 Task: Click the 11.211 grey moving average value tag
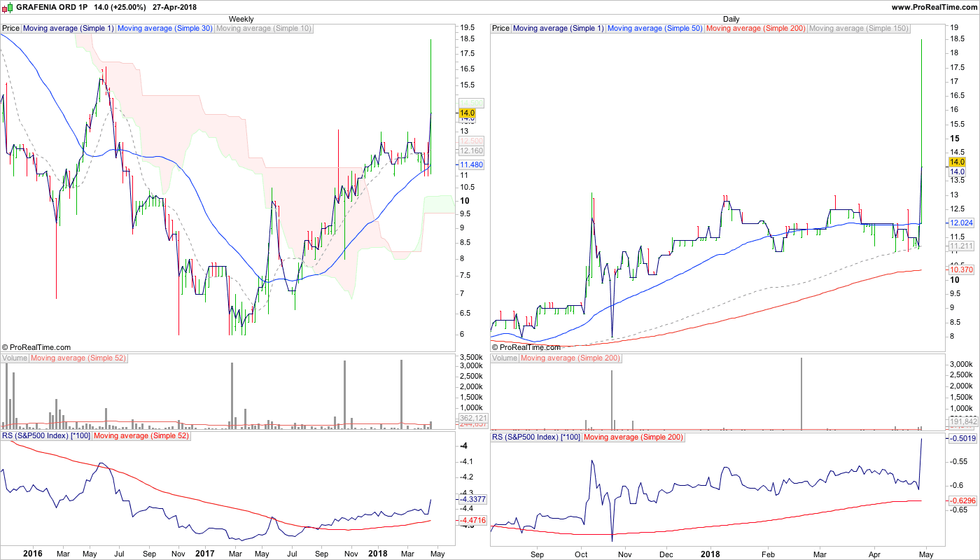pos(961,246)
